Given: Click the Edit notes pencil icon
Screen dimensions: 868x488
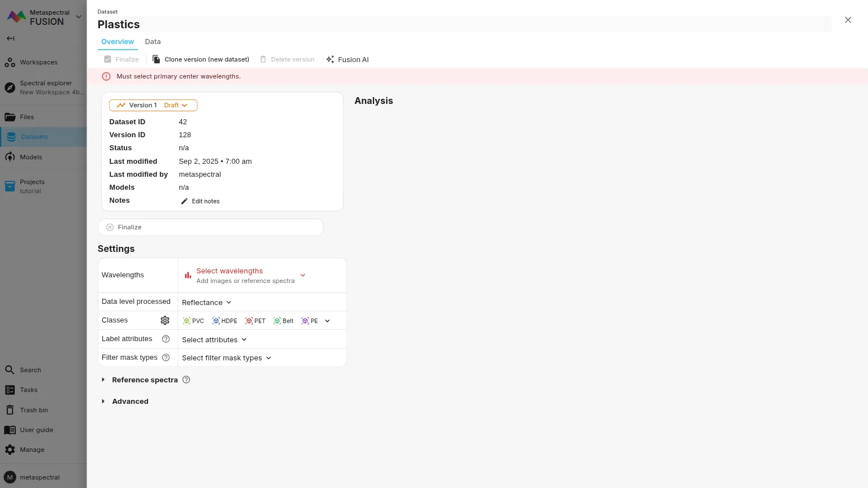Looking at the screenshot, I should [184, 201].
